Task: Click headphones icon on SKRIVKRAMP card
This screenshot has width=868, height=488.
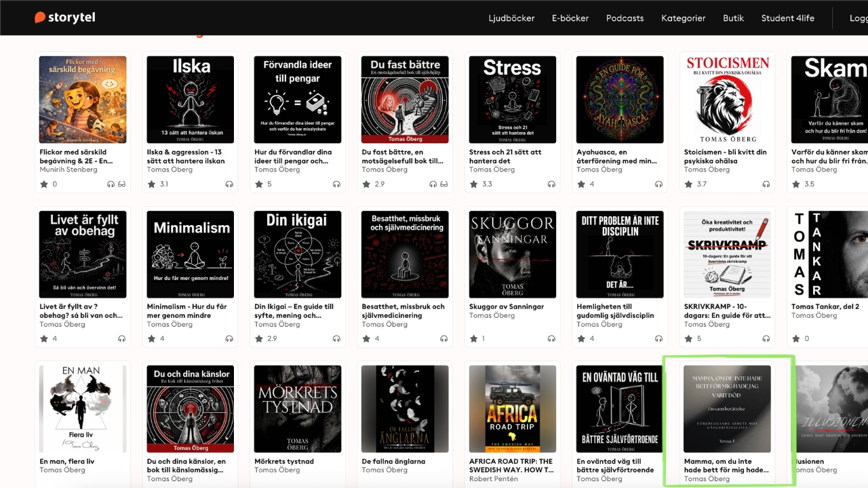Action: pos(766,339)
